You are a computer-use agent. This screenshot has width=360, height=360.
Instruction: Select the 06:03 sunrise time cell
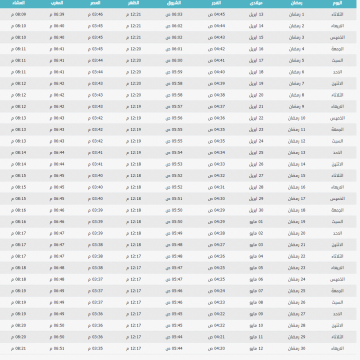pos(174,15)
